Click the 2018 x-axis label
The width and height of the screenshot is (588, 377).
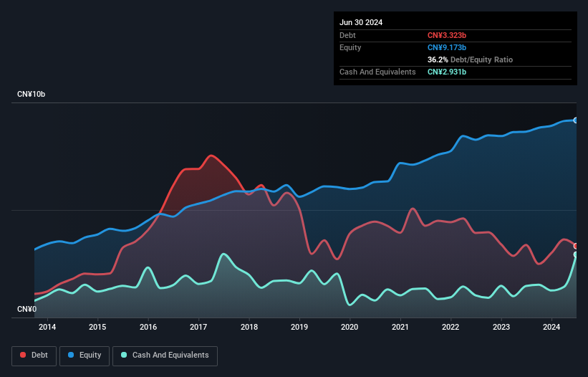[249, 327]
